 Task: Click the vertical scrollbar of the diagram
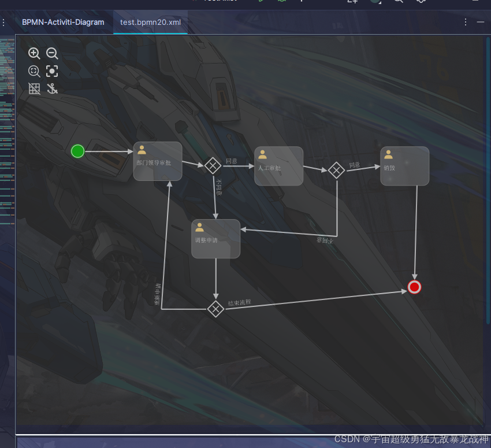488,180
